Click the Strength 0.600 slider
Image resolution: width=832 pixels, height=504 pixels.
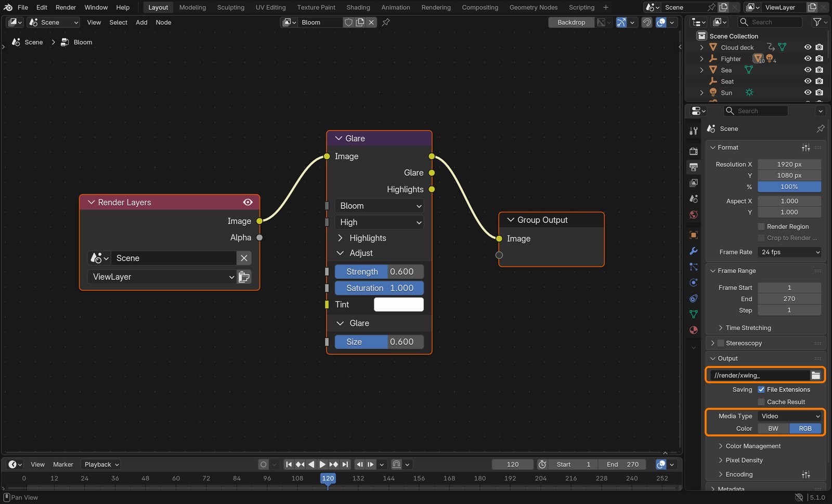point(379,272)
